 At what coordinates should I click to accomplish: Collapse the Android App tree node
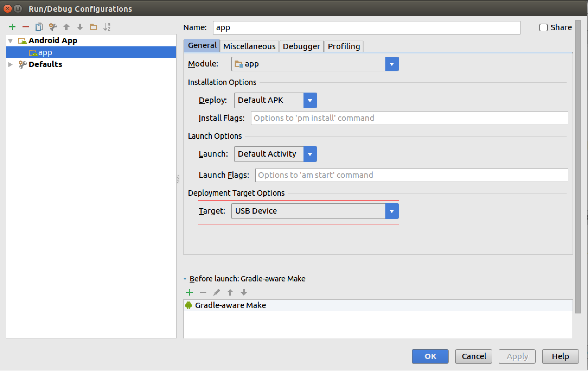[x=11, y=41]
